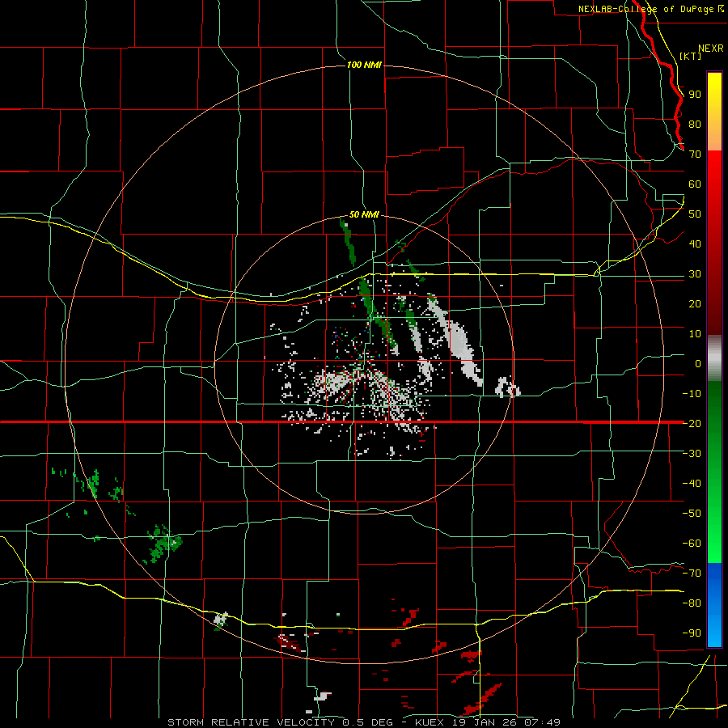
Task: Click the 07:49 timestamp in the caption
Action: click(x=542, y=722)
